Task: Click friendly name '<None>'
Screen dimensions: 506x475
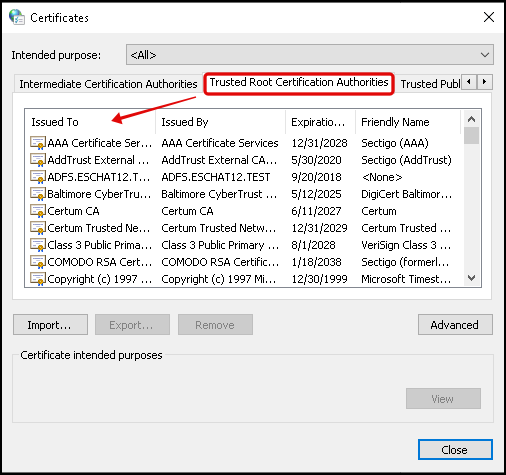Action: coord(382,177)
